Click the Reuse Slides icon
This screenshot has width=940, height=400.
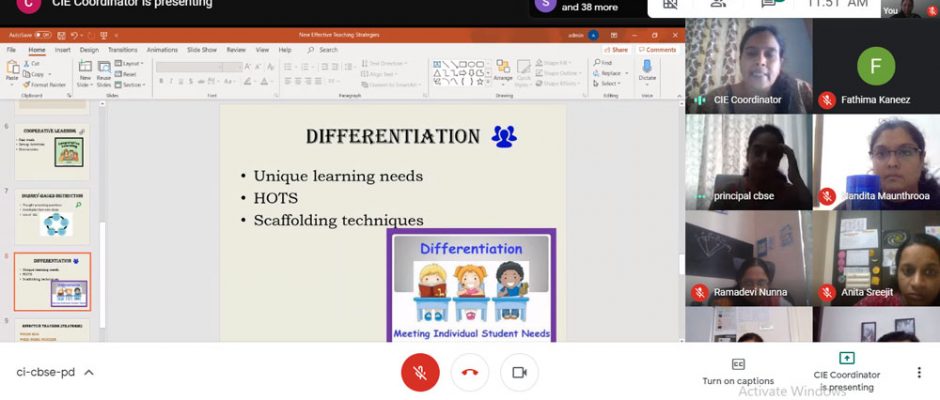[x=104, y=67]
